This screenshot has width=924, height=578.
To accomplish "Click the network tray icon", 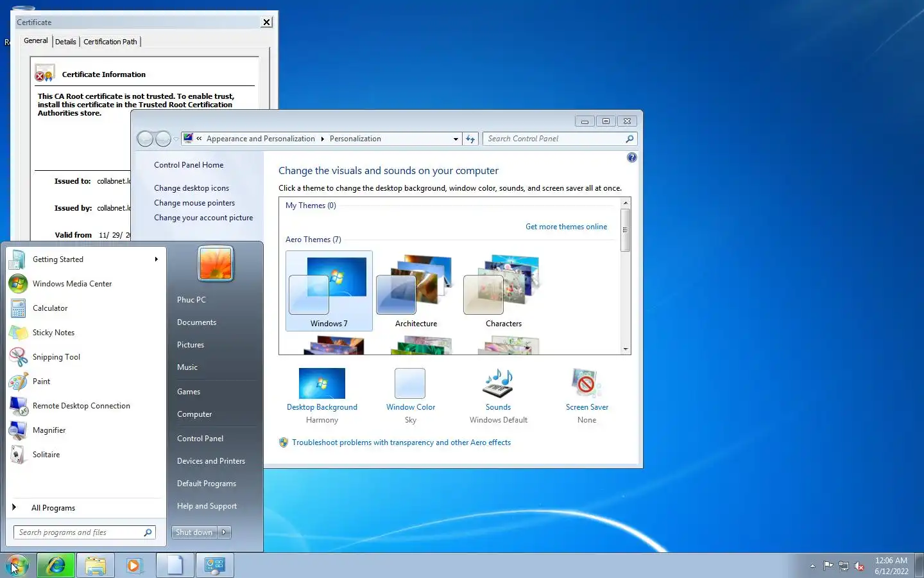I will click(844, 566).
